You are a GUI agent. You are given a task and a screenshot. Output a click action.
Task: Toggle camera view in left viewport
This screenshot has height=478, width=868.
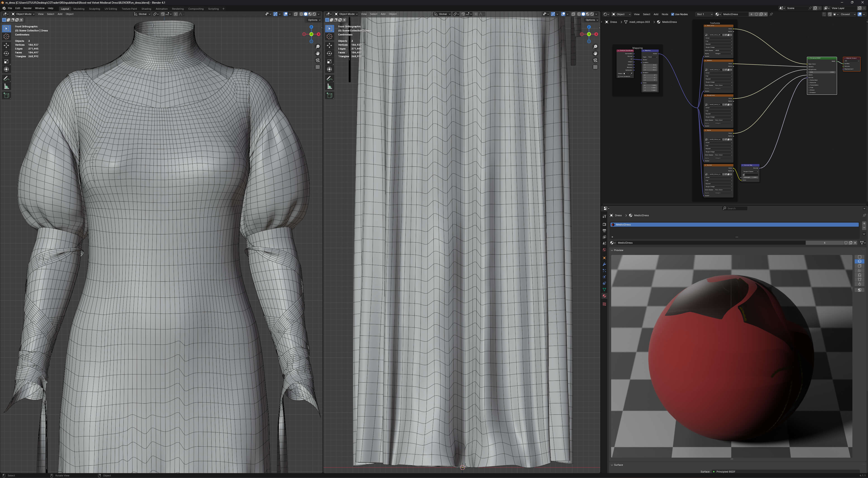coord(318,60)
